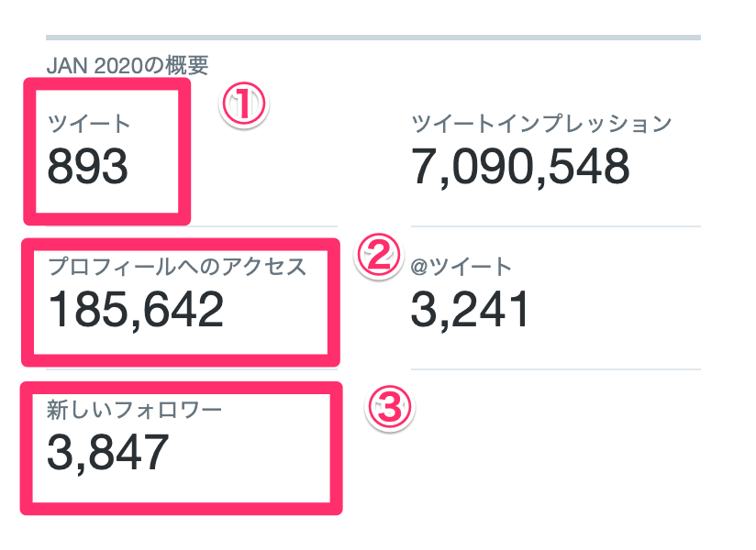
Task: Select the プロフィールへのアクセス label
Action: [177, 267]
